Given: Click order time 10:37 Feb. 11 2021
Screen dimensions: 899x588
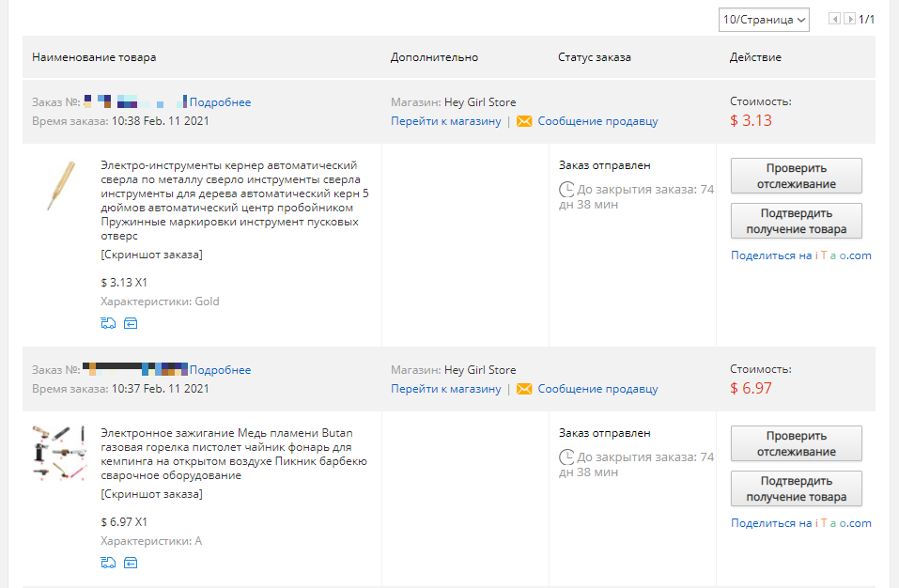Looking at the screenshot, I should (x=160, y=389).
